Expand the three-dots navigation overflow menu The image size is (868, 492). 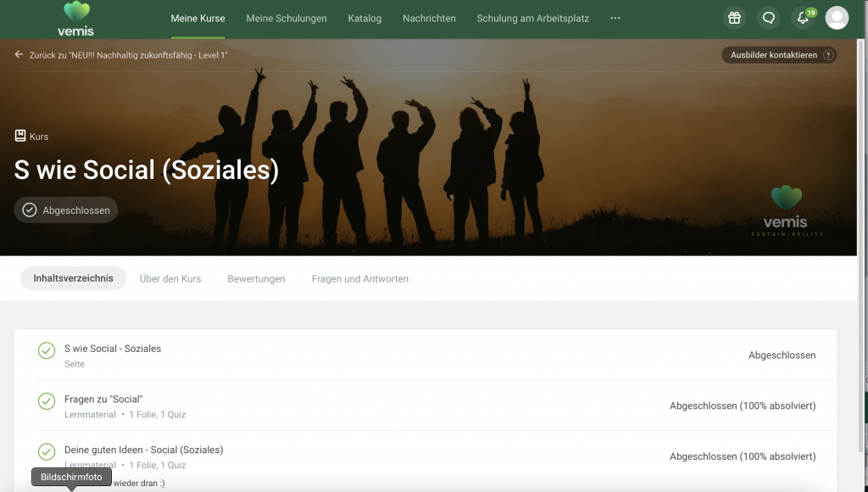pyautogui.click(x=615, y=18)
